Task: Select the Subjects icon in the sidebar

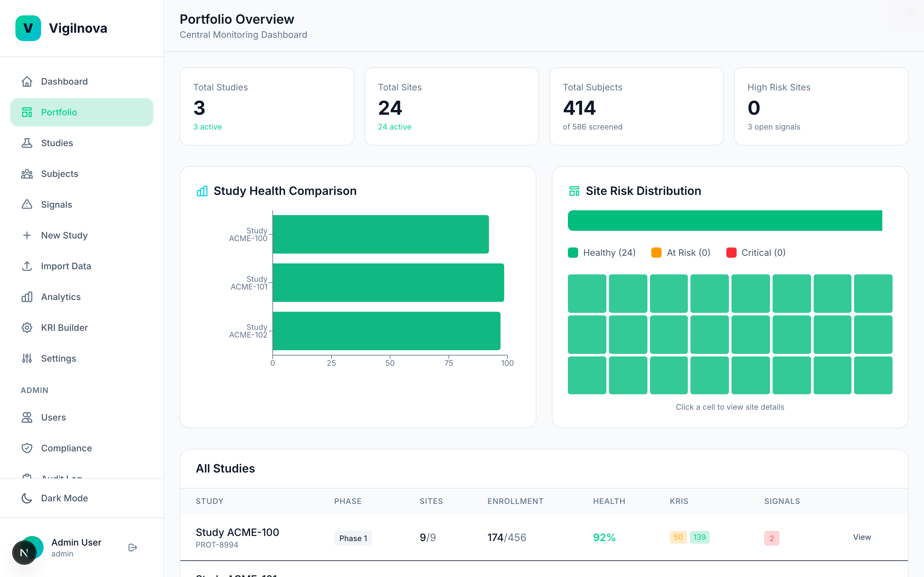Action: [x=27, y=174]
